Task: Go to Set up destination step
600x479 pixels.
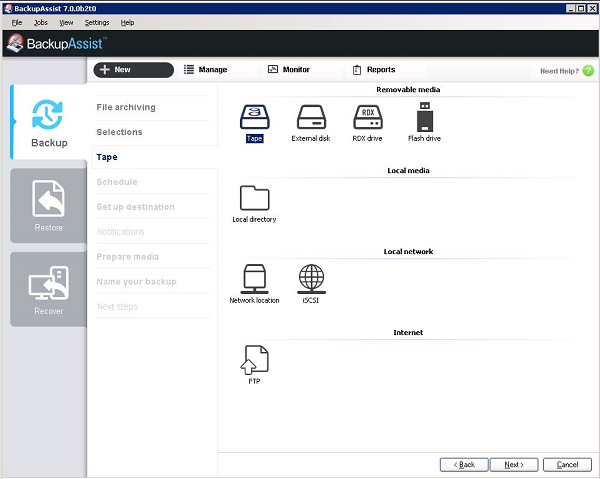Action: (152, 207)
